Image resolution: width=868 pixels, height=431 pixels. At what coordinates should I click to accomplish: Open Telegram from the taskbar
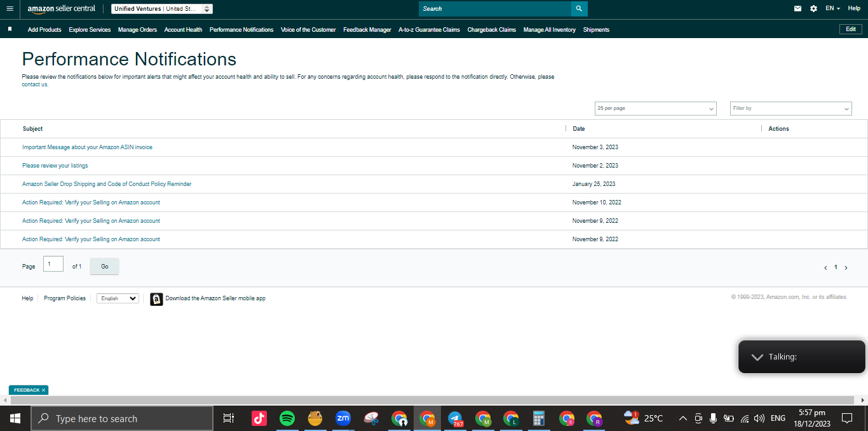point(455,419)
